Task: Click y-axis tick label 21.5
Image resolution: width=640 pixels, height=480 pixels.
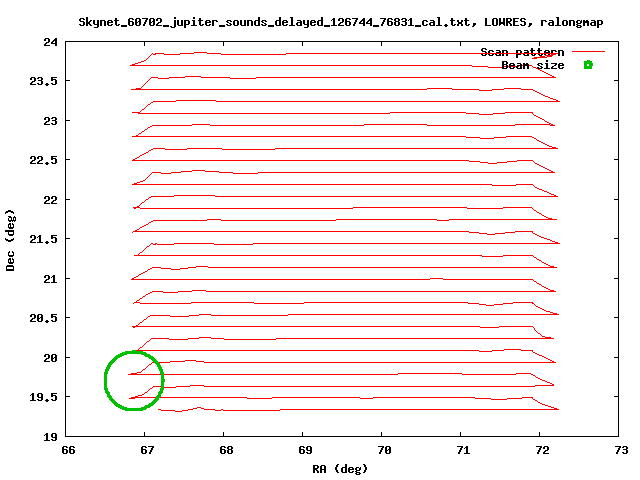Action: coord(43,239)
